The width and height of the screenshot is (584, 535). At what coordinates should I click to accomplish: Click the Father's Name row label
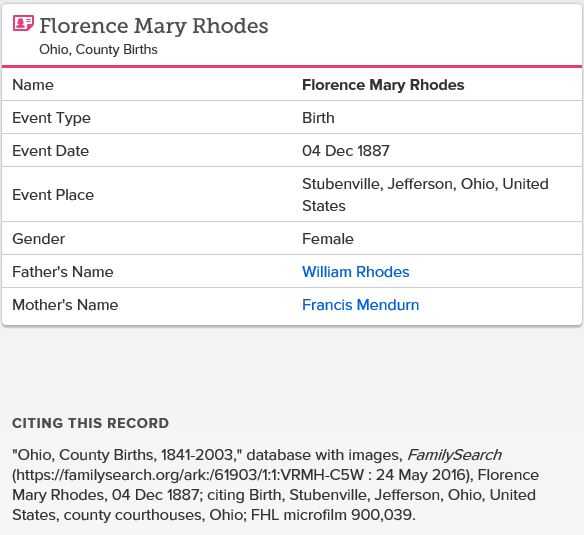click(x=63, y=272)
